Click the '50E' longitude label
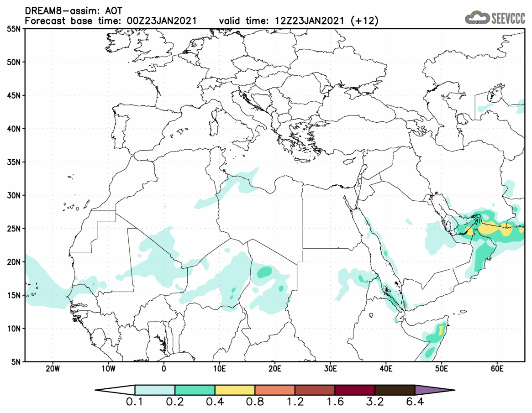The height and width of the screenshot is (413, 532). tap(442, 369)
